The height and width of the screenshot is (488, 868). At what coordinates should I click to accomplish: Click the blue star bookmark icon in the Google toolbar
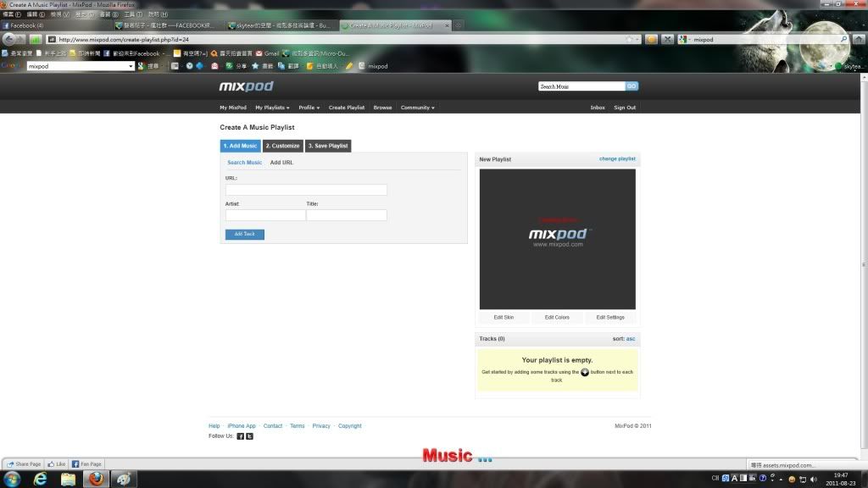pyautogui.click(x=255, y=66)
